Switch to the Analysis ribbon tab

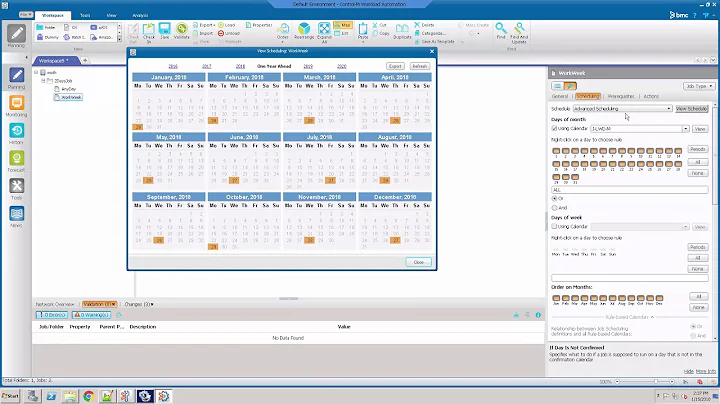click(140, 15)
